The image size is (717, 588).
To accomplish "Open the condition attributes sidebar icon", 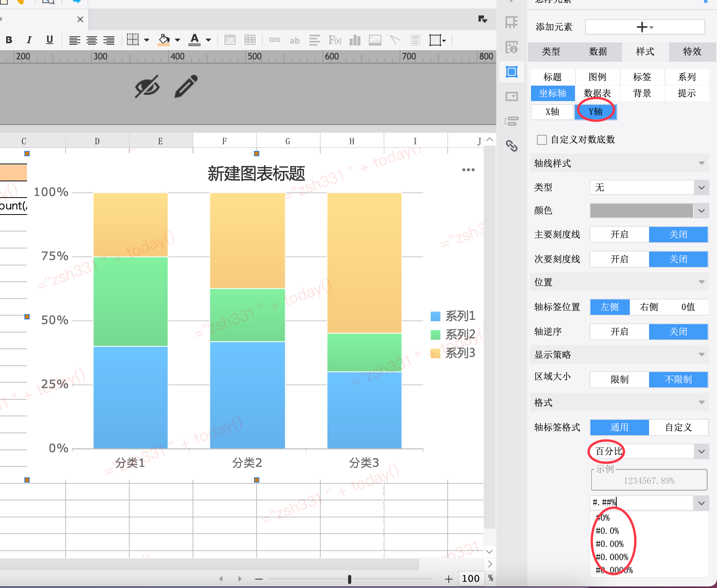I will pyautogui.click(x=512, y=121).
